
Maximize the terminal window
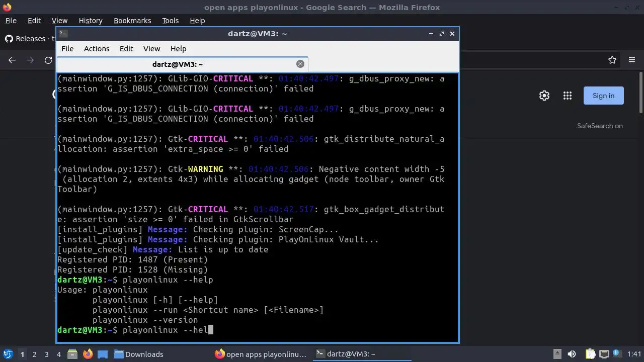click(442, 34)
